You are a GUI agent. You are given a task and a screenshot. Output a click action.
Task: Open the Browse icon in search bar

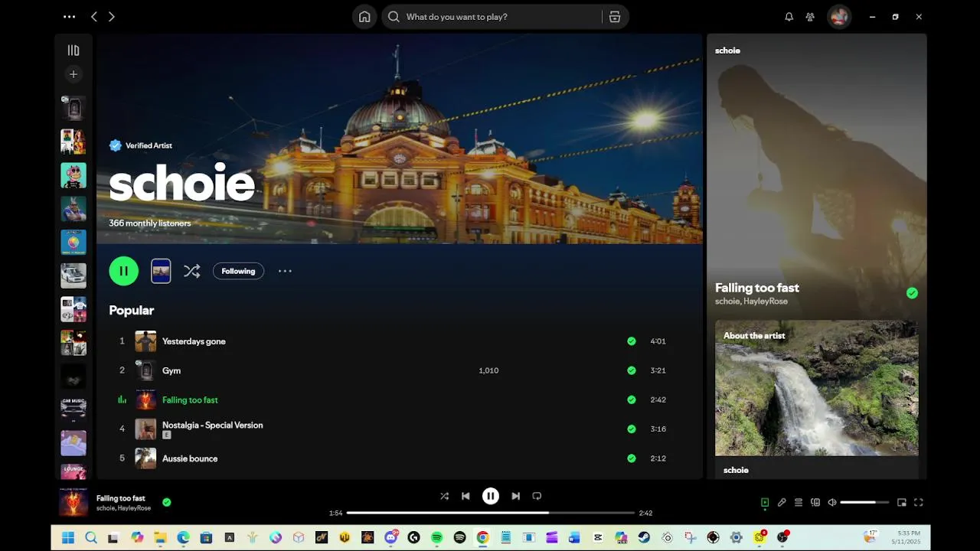click(x=614, y=17)
